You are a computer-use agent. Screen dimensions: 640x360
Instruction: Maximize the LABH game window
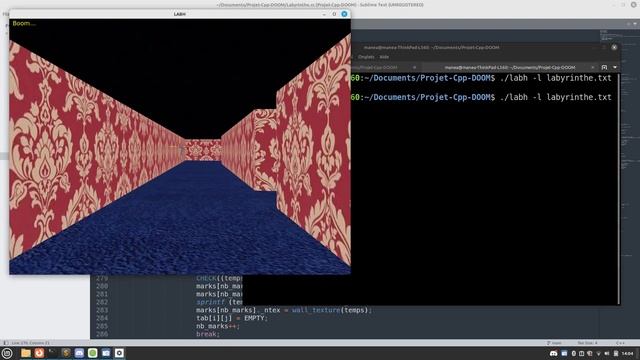coord(334,14)
